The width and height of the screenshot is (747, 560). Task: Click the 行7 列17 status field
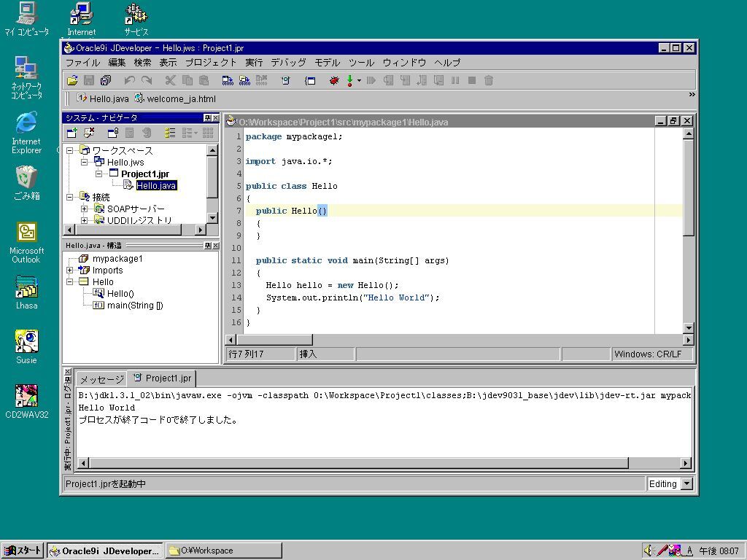260,354
